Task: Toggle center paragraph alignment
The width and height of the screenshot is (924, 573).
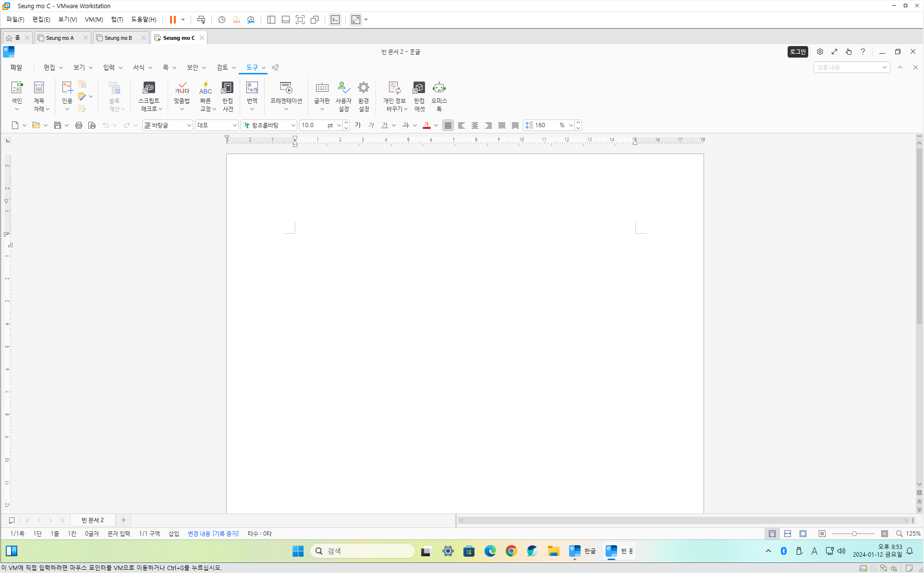Action: coord(475,125)
